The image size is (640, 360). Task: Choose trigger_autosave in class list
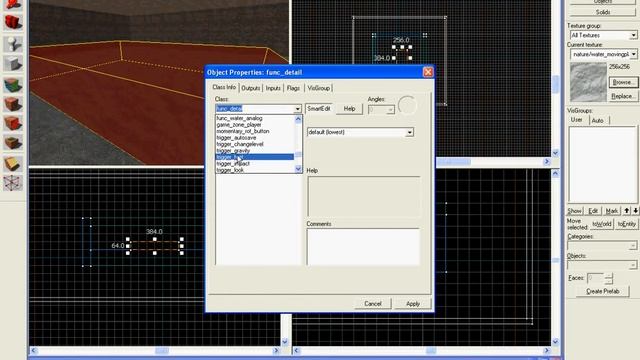[255, 138]
